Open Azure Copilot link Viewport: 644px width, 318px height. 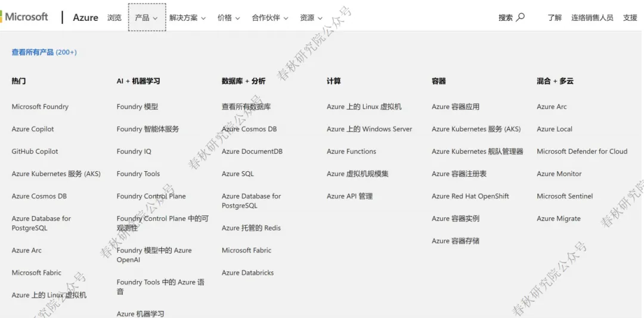click(32, 129)
